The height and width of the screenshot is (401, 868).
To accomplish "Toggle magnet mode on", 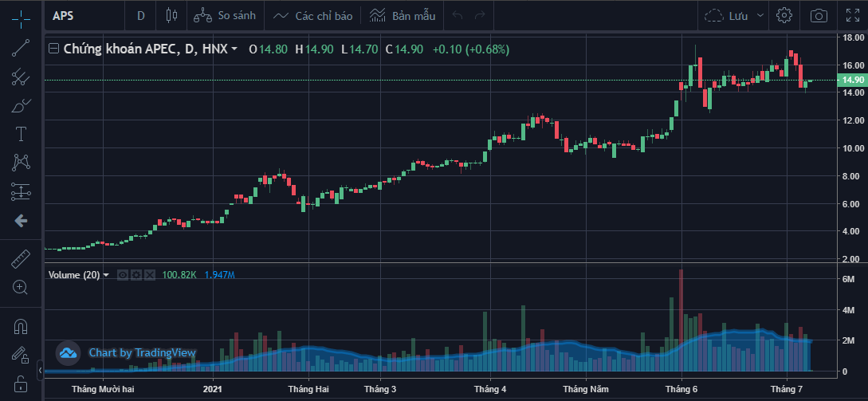I will coord(21,326).
